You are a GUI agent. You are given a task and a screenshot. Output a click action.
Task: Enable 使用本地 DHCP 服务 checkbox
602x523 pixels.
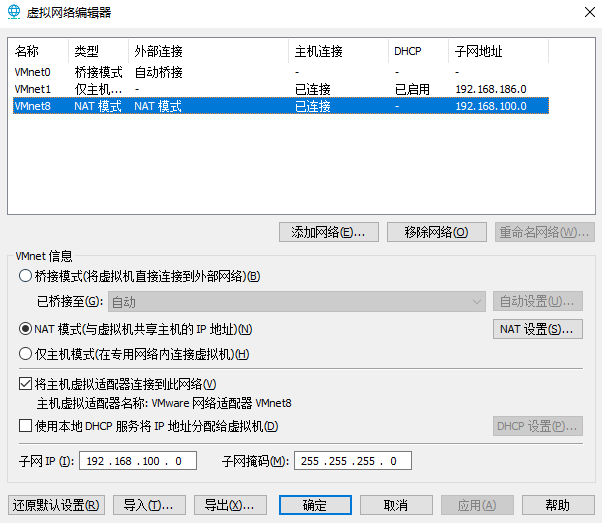(x=25, y=426)
